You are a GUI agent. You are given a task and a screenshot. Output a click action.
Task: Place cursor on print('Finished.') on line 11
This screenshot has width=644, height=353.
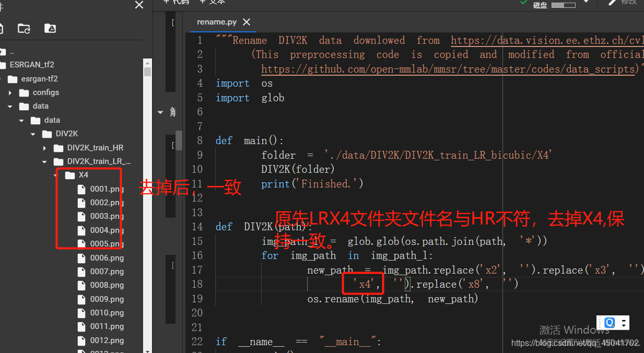point(312,184)
